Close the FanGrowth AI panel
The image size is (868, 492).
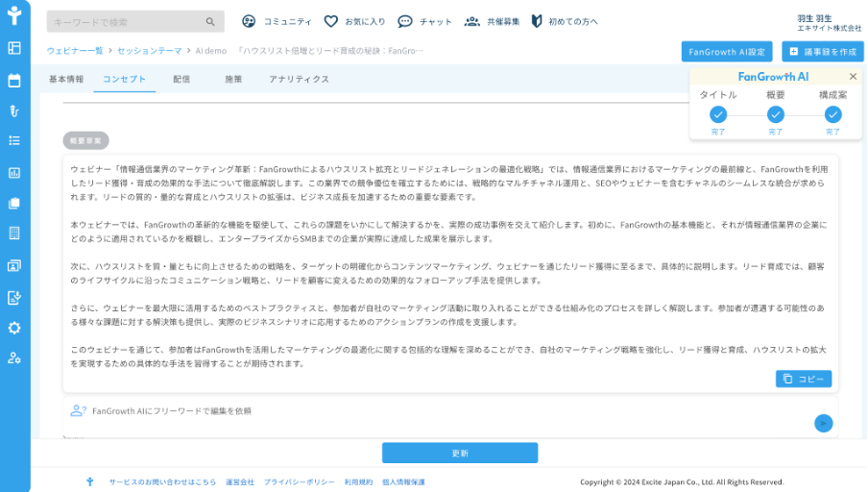pyautogui.click(x=853, y=77)
